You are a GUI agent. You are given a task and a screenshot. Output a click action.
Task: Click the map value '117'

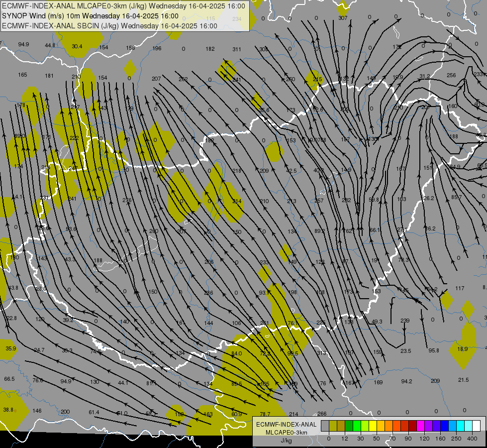coord(460,288)
